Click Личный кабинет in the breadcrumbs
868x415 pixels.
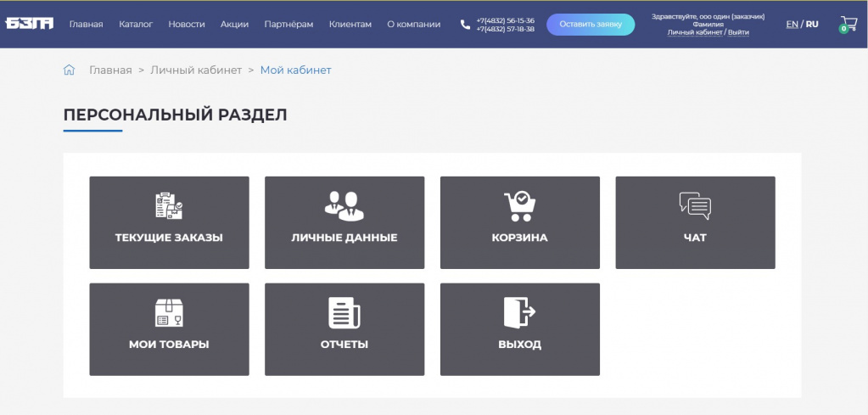(196, 70)
